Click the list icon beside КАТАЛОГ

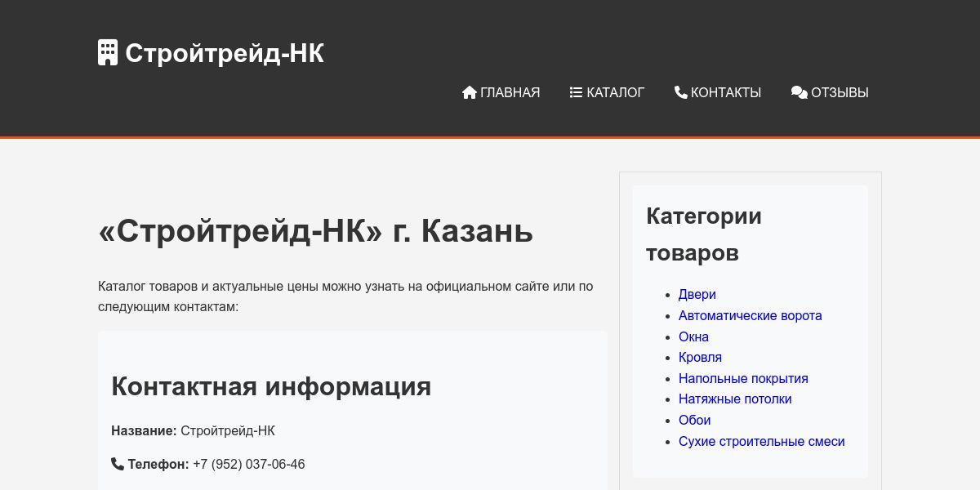577,92
